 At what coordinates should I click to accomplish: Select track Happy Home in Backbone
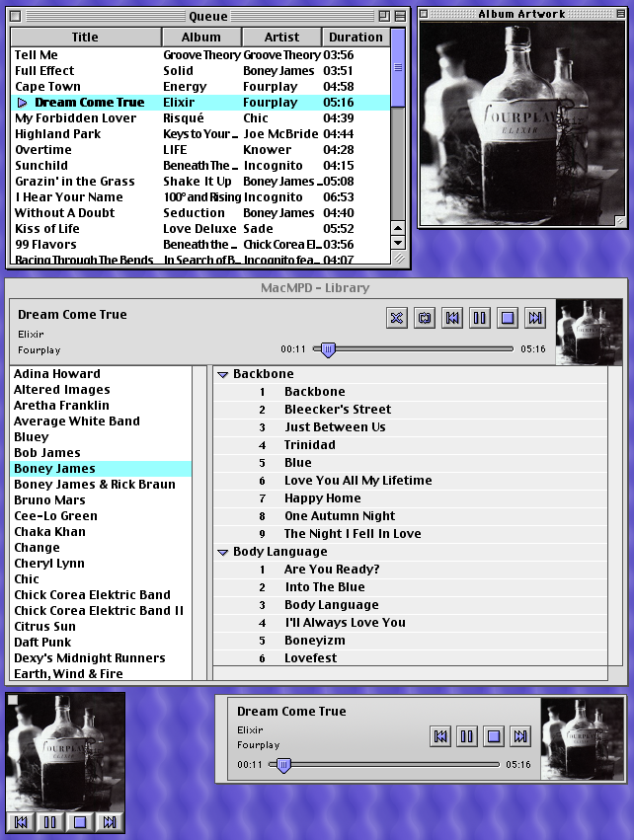click(410, 498)
